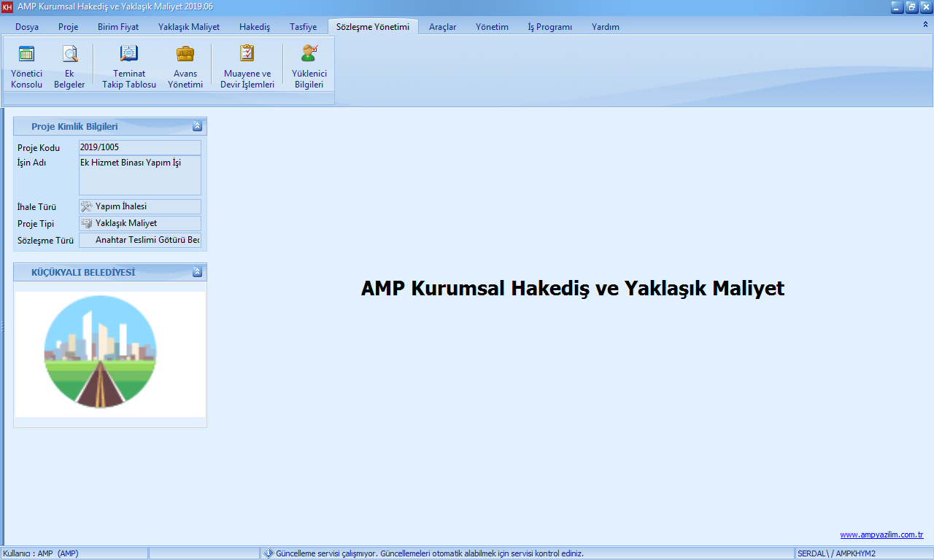The width and height of the screenshot is (934, 560).
Task: Open the Dosya menu tab
Action: 27,27
